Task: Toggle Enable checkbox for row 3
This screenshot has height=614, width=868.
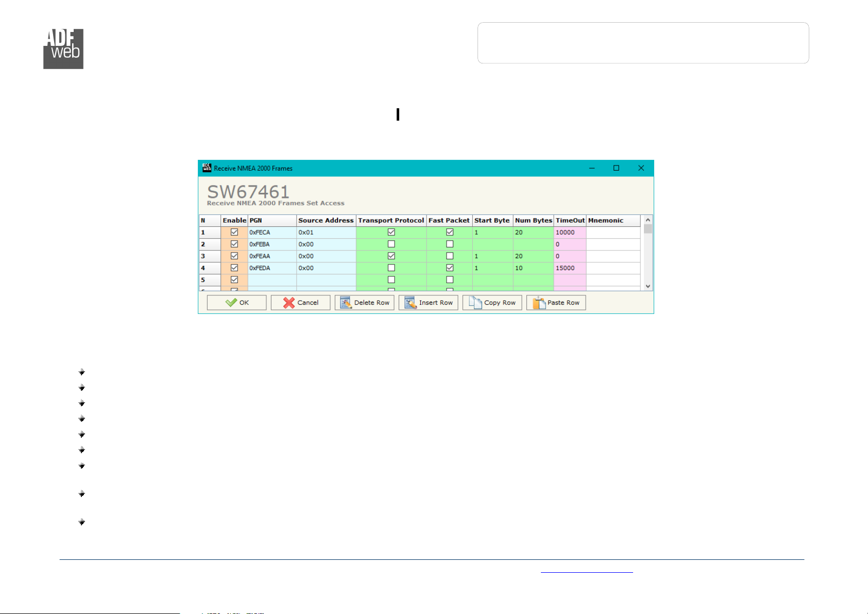Action: 234,256
